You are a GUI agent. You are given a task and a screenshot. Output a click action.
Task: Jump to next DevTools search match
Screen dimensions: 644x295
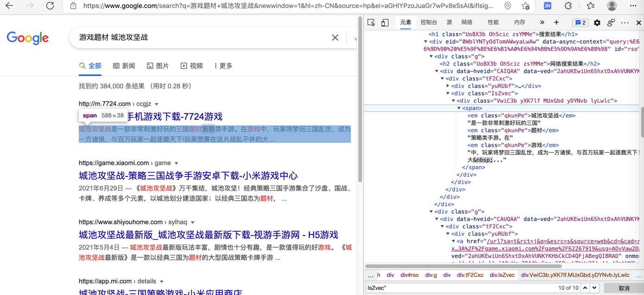pyautogui.click(x=594, y=288)
